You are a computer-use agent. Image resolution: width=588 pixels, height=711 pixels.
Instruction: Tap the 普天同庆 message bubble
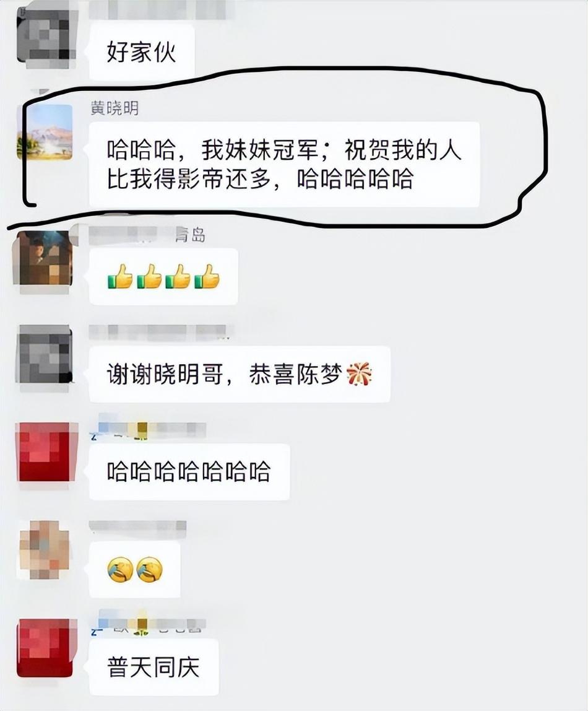(154, 667)
